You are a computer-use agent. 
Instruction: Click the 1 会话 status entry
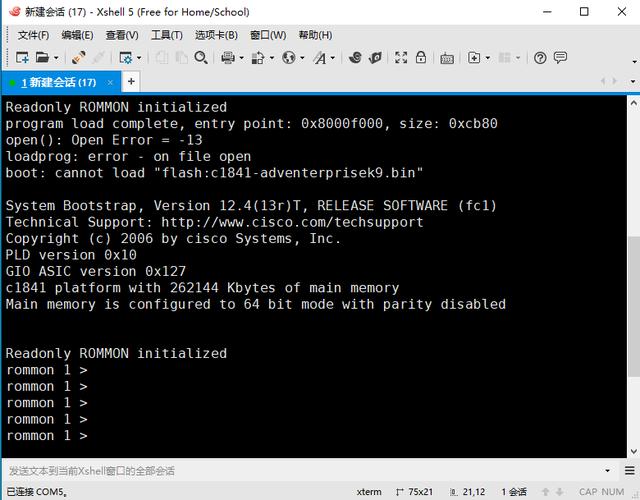[x=514, y=492]
